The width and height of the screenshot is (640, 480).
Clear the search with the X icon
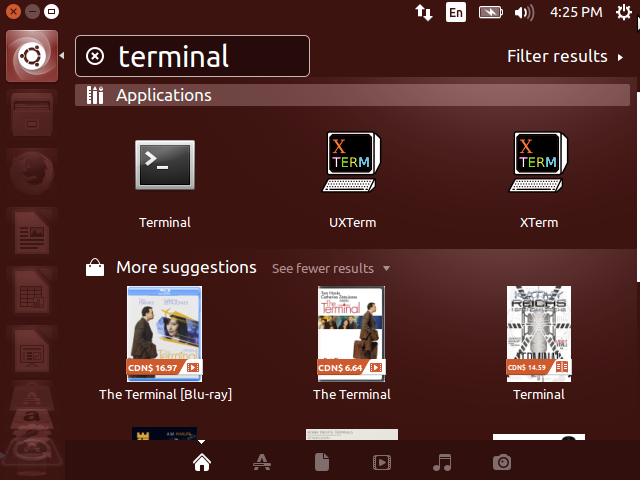tap(95, 56)
